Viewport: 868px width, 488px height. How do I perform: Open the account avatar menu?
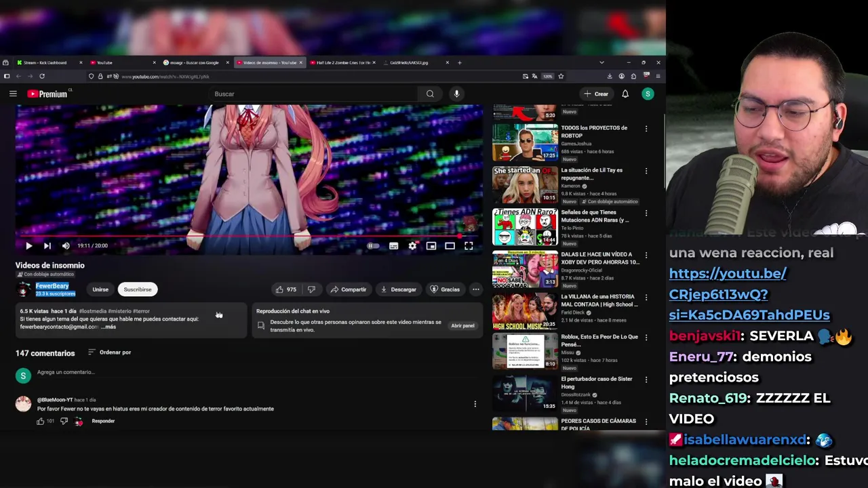[648, 94]
